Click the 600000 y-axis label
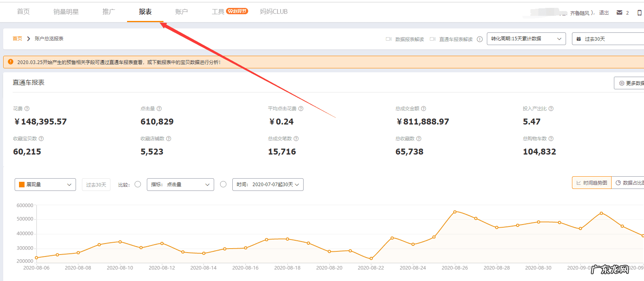Viewport: 644px width, 281px height. tap(25, 206)
